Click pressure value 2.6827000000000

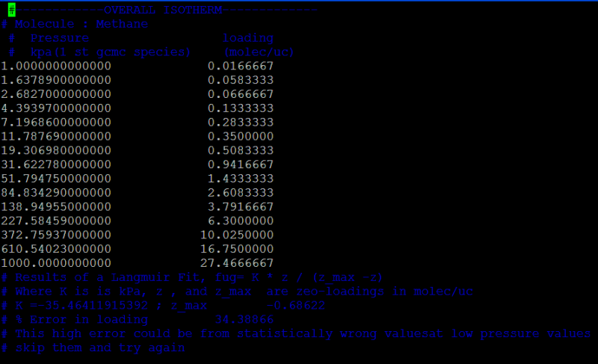(56, 94)
